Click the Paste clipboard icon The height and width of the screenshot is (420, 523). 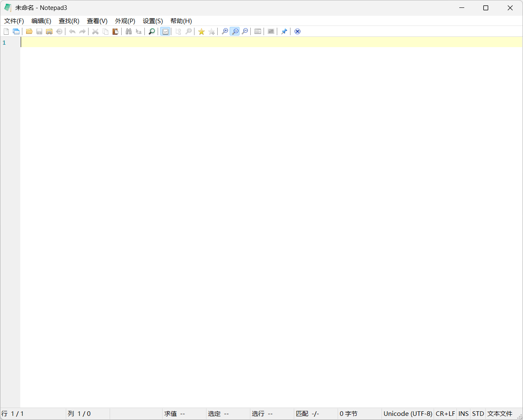(x=115, y=31)
